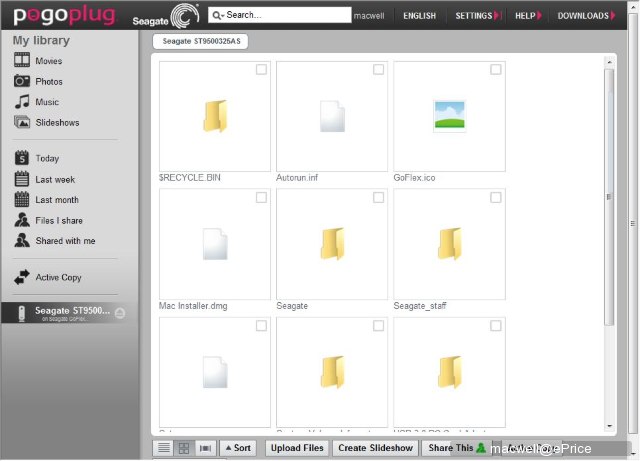Click the Mac Installer.dmg file name
The height and width of the screenshot is (461, 640).
coord(193,306)
